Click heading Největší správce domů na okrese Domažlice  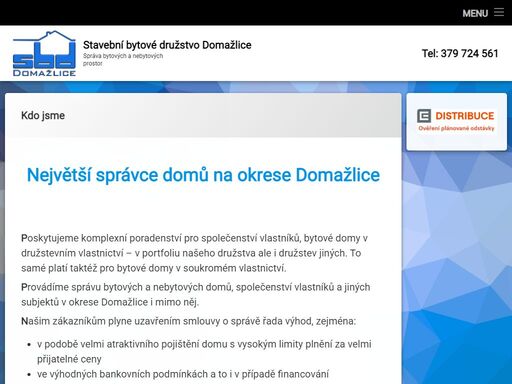(x=203, y=175)
